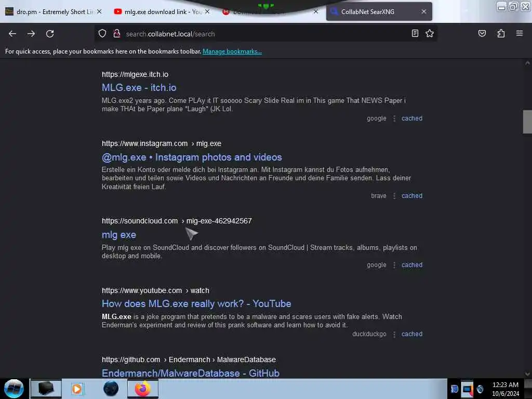The width and height of the screenshot is (532, 399).
Task: Click the https://soundcloud.com URL text
Action: tap(140, 221)
